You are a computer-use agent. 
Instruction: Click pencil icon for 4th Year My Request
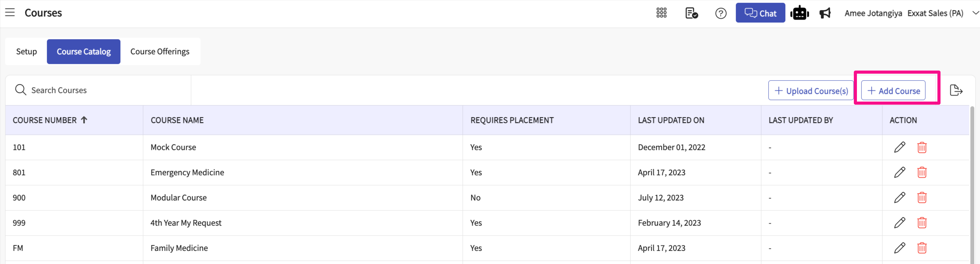(899, 223)
